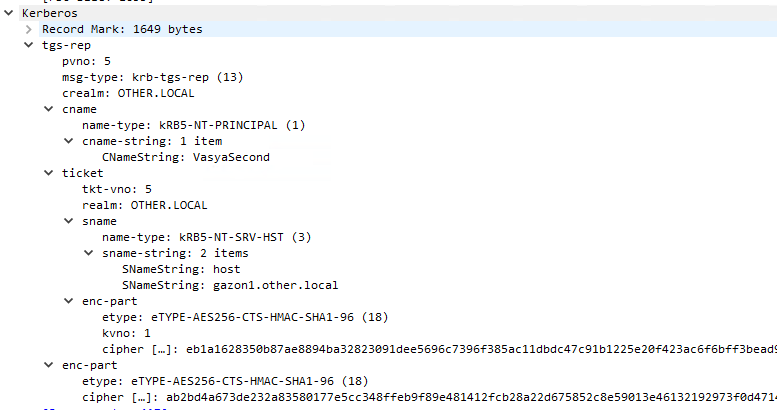The image size is (777, 410).
Task: Select the tkt-vno: 5 field
Action: tap(117, 189)
